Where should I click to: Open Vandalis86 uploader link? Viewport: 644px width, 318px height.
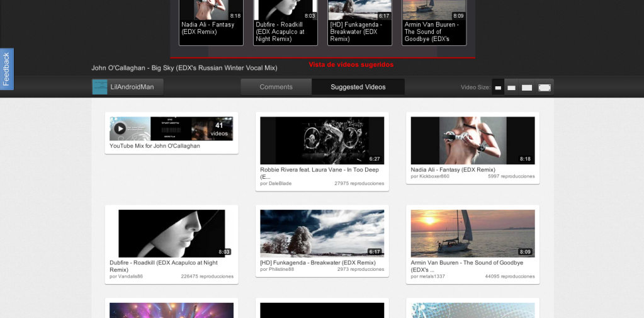click(x=126, y=276)
